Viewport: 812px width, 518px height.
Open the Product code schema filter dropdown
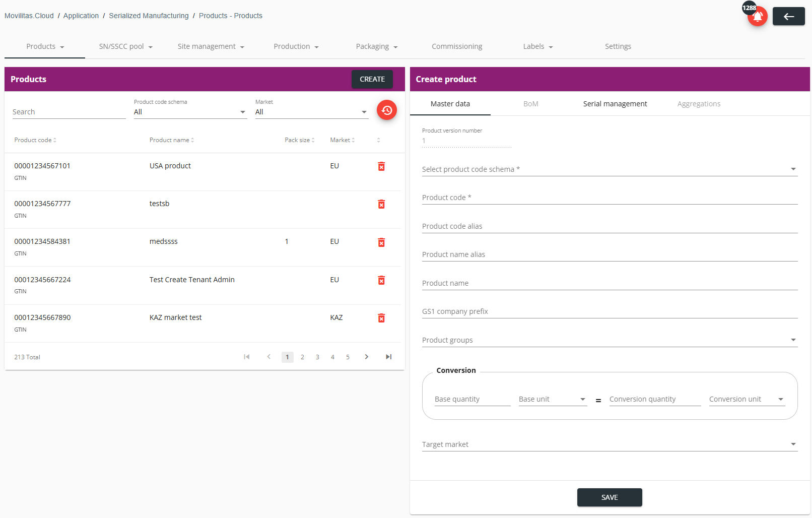[190, 112]
